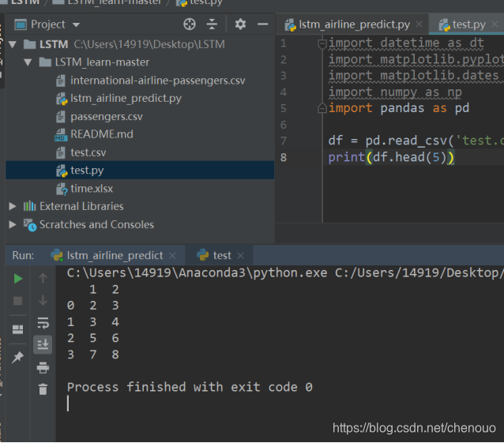The width and height of the screenshot is (504, 443).
Task: Collapse the LSTM_learn-master folder
Action: (x=28, y=62)
